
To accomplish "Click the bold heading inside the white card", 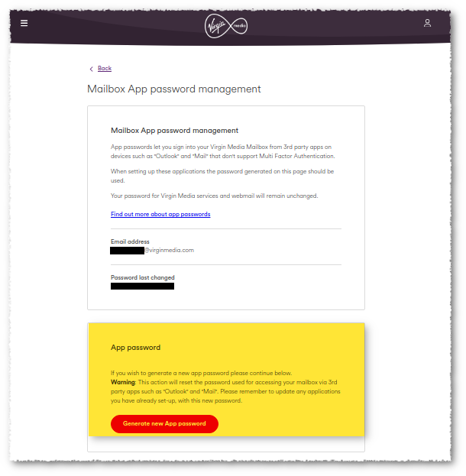I will pyautogui.click(x=174, y=131).
